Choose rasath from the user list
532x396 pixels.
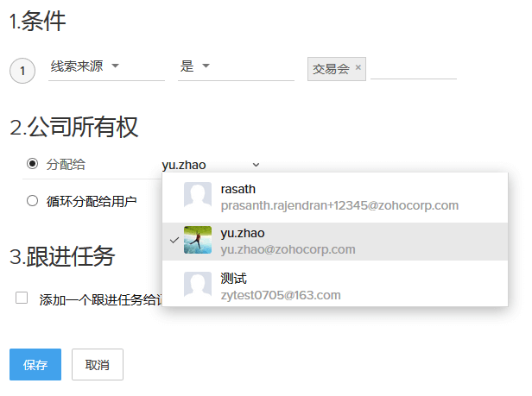point(335,198)
